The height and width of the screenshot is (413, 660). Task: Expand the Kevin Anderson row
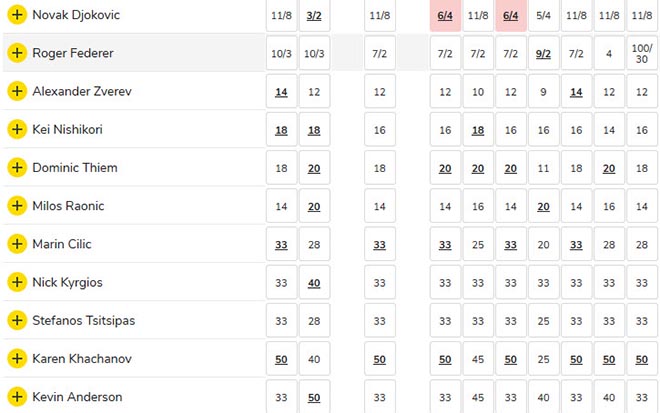click(16, 396)
